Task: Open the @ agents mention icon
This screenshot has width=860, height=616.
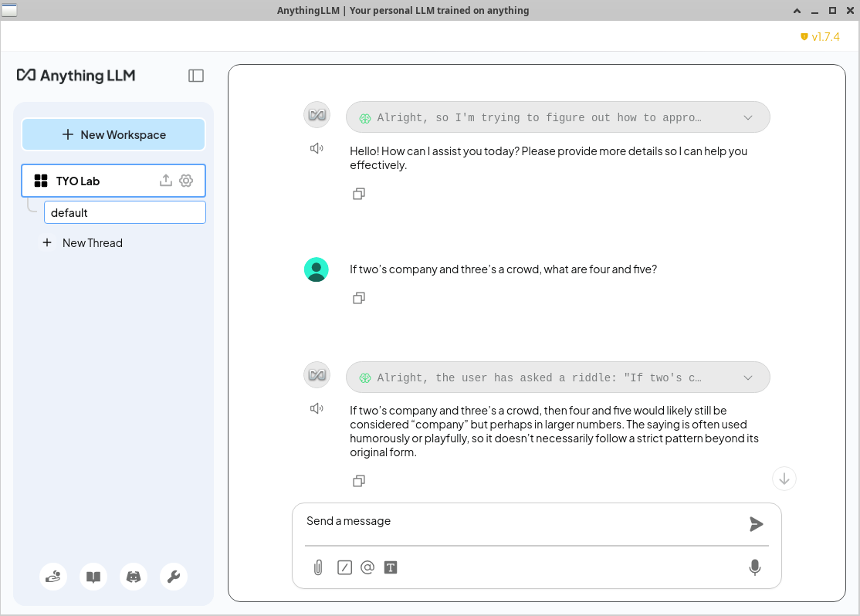Action: tap(367, 567)
